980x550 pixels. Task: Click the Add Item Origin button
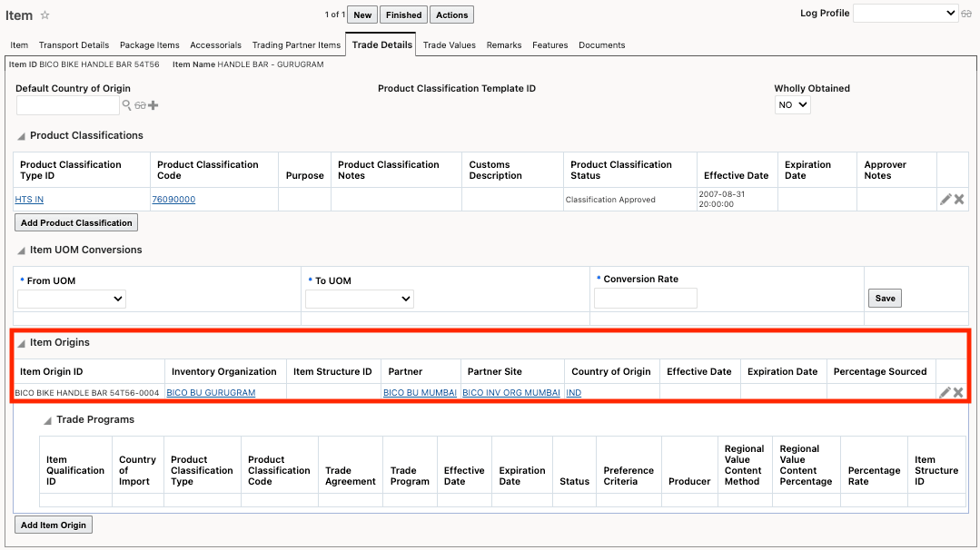click(54, 525)
